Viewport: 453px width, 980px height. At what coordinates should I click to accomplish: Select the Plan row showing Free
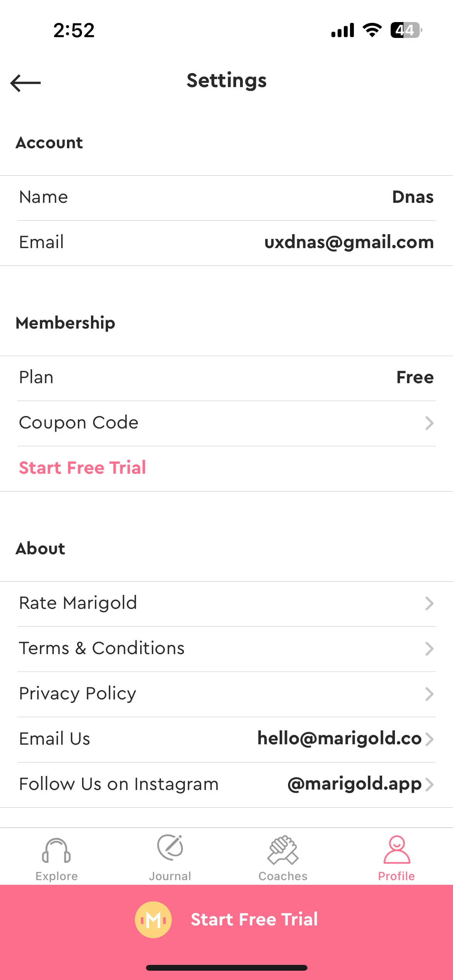[x=226, y=378]
